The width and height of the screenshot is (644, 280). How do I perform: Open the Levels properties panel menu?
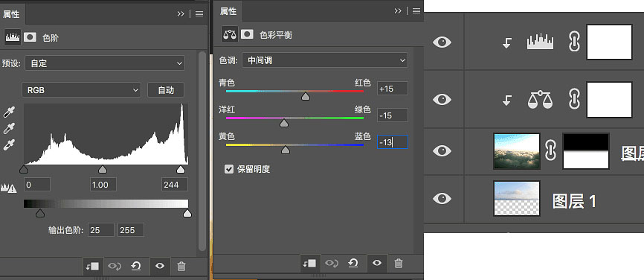(x=199, y=14)
